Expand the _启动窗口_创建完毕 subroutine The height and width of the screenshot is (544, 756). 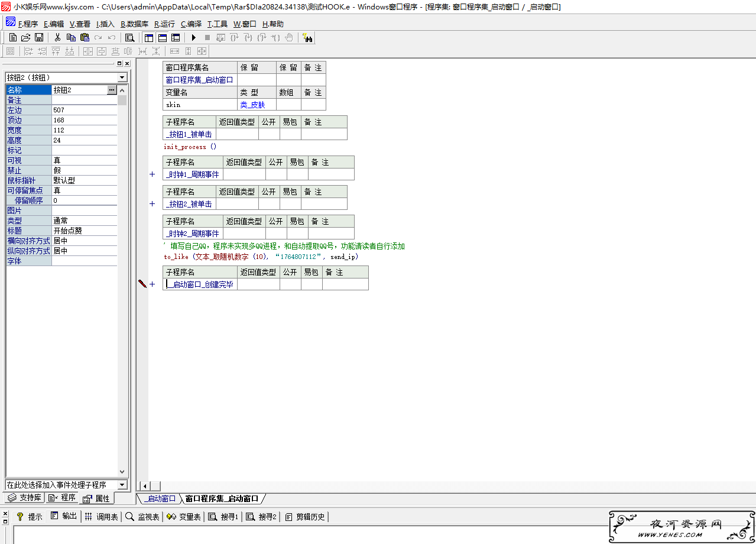click(x=152, y=284)
